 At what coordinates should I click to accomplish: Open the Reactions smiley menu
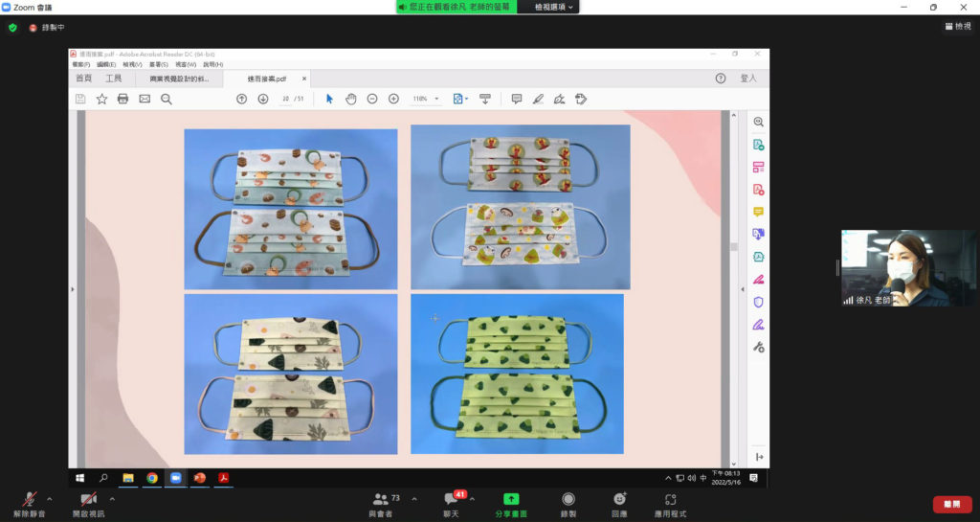619,501
